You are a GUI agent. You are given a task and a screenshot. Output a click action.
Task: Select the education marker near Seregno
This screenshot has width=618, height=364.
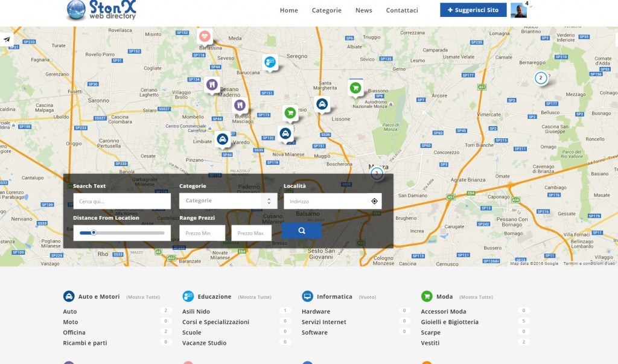tap(270, 62)
